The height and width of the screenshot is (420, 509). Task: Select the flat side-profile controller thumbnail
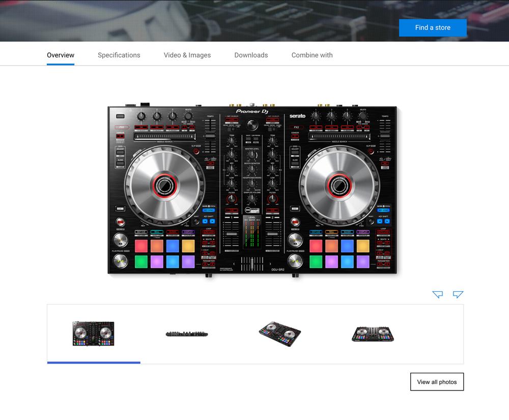coord(187,334)
